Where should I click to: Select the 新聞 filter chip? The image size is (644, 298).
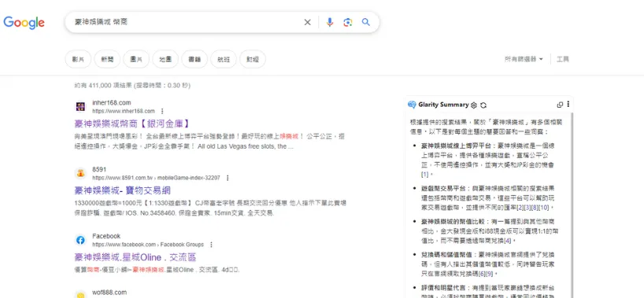pyautogui.click(x=107, y=59)
